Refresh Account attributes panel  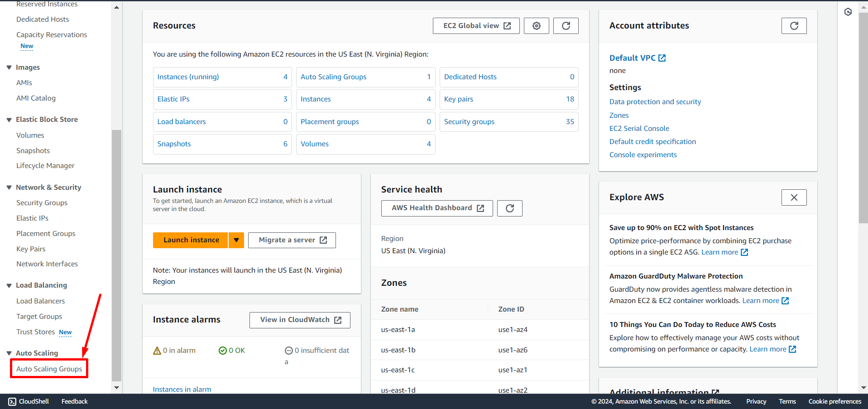click(x=793, y=26)
